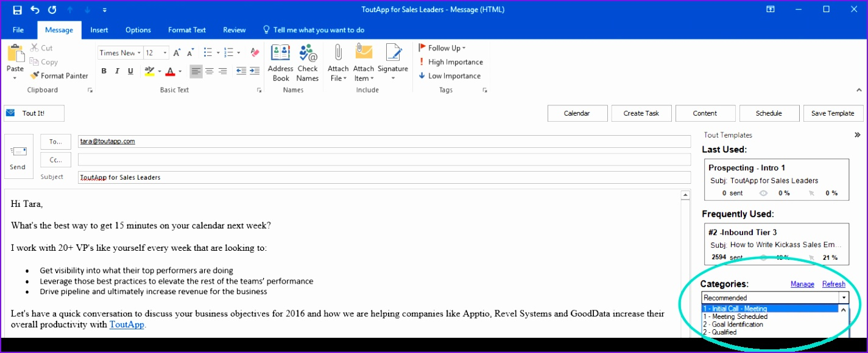Decrease font size with Shrink Font
868x353 pixels.
click(x=190, y=53)
